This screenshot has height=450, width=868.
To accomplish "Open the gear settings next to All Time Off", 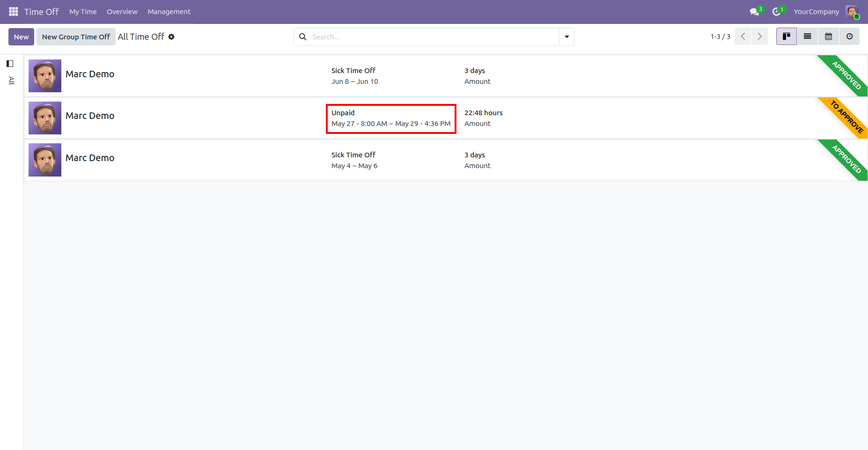I will coord(171,37).
